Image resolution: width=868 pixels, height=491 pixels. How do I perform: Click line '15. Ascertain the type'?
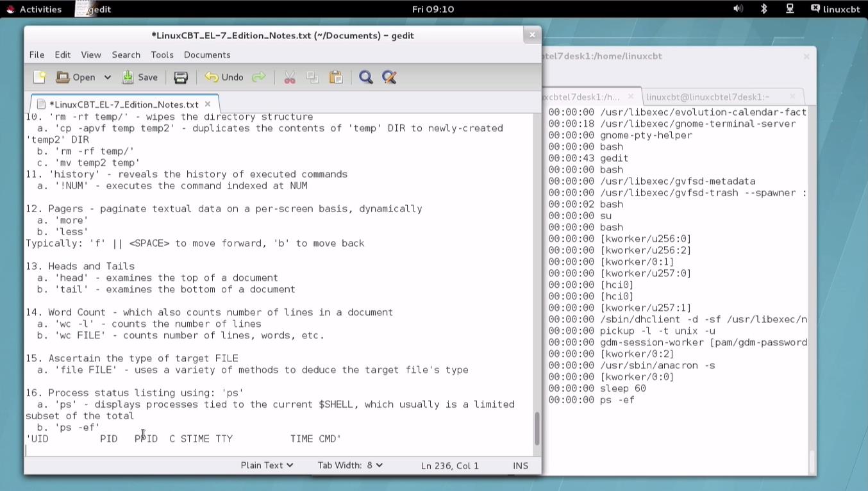pyautogui.click(x=132, y=358)
